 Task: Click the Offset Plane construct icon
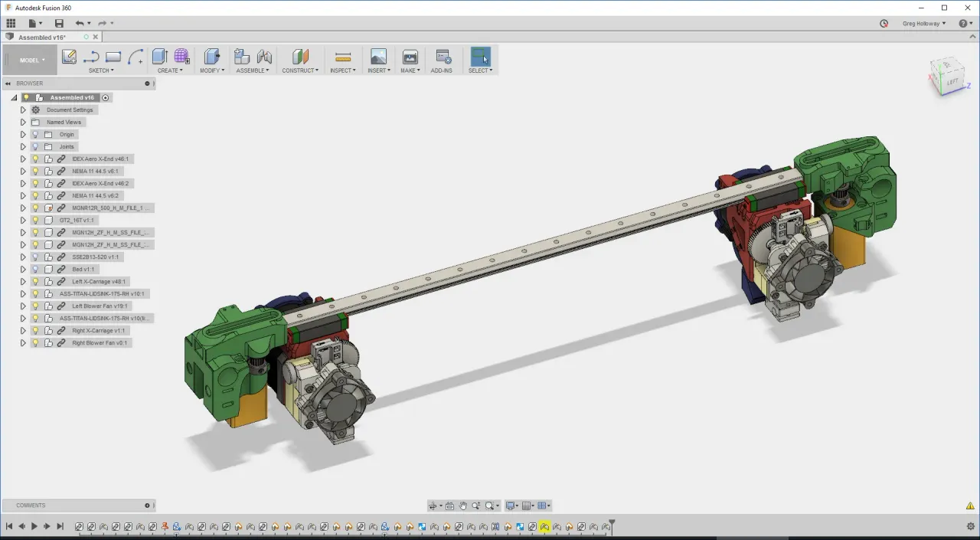click(300, 57)
